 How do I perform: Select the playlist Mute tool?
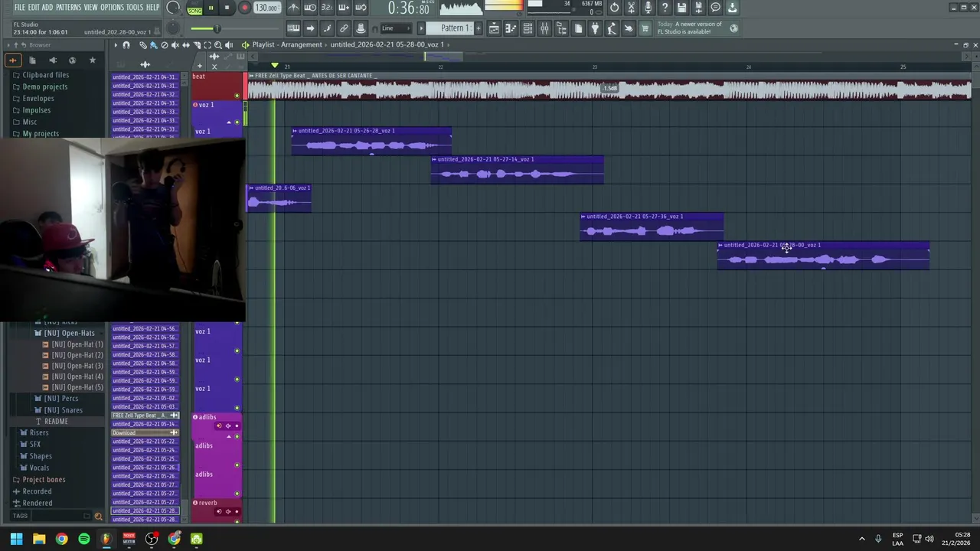pos(175,45)
